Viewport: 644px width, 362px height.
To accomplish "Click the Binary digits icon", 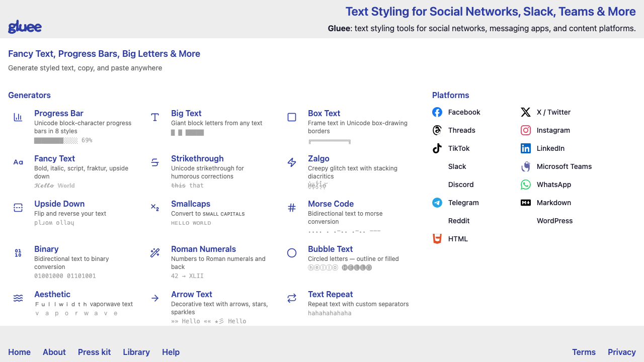I will click(x=18, y=253).
